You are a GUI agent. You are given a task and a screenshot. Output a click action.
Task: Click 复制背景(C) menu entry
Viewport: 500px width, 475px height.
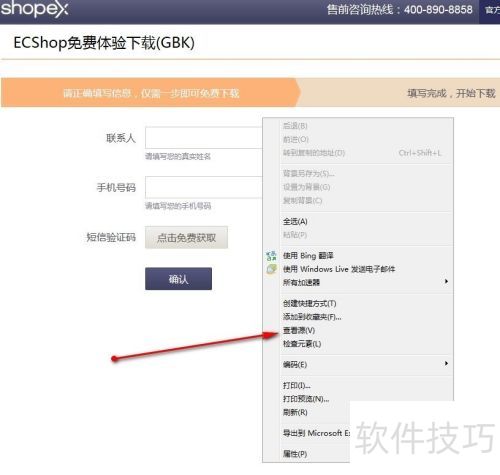coord(303,200)
